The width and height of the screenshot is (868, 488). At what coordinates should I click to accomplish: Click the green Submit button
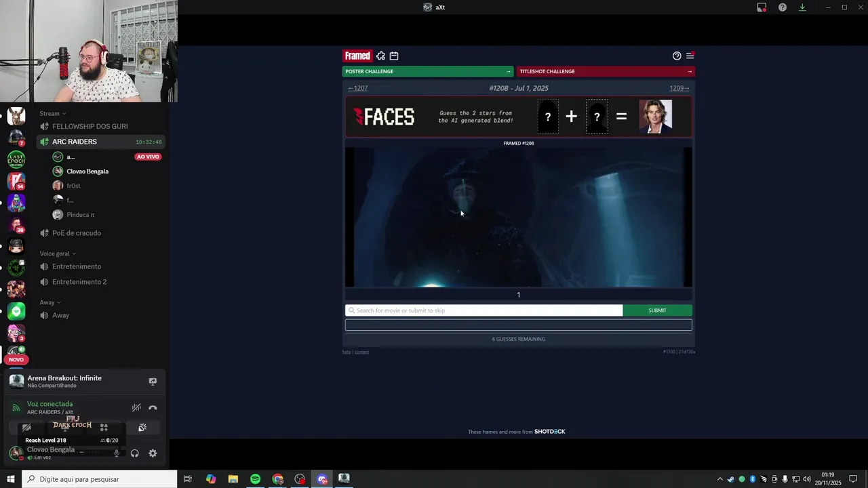[x=657, y=310]
